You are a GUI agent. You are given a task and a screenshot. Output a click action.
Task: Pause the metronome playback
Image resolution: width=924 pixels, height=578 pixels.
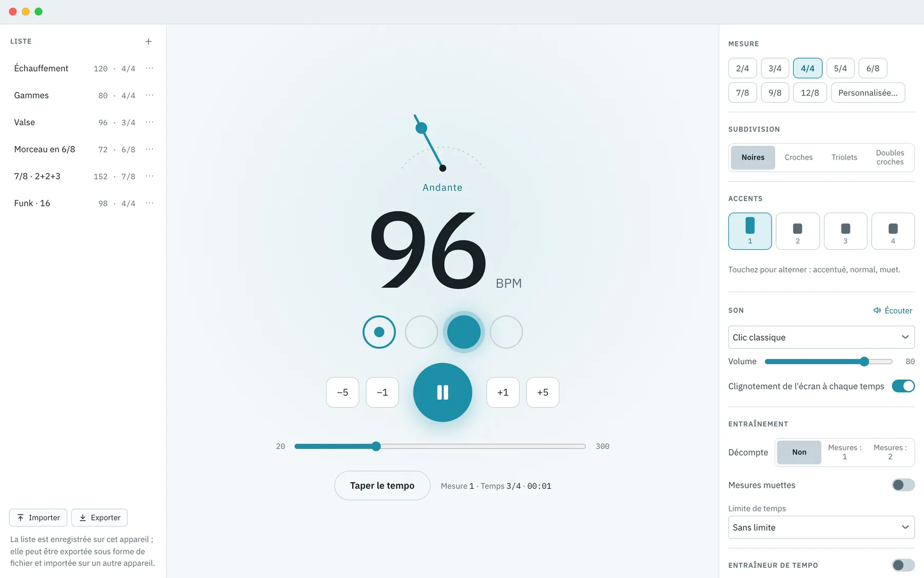[442, 393]
